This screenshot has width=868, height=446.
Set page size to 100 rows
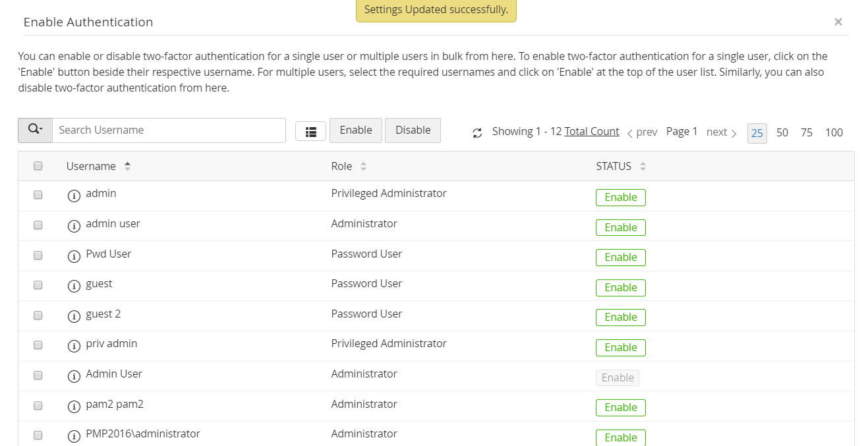pos(834,132)
